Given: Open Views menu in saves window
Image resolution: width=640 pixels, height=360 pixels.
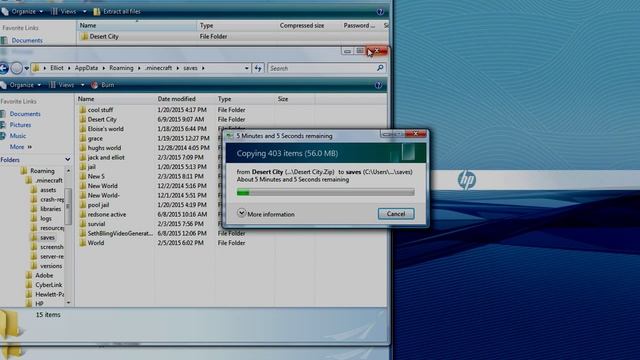Looking at the screenshot, I should pyautogui.click(x=67, y=85).
